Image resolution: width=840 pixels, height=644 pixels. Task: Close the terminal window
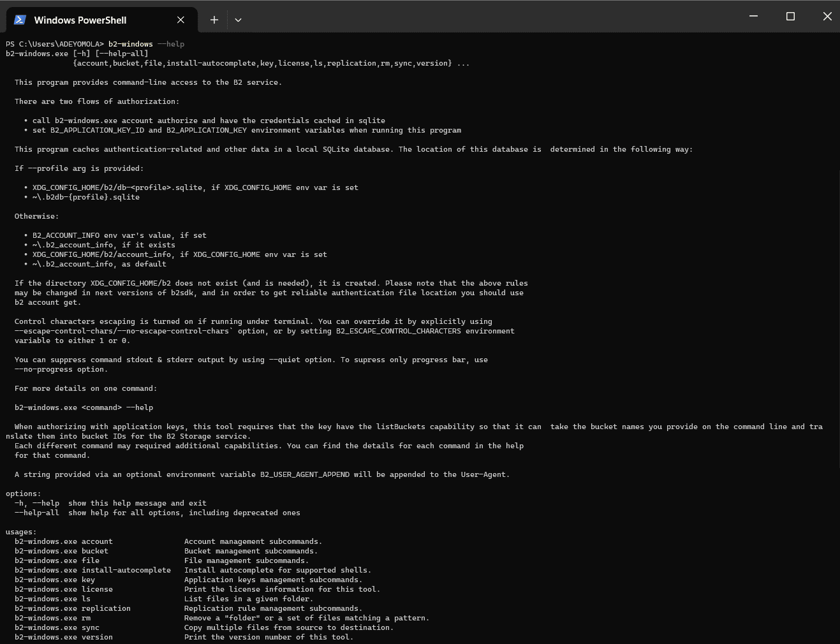pyautogui.click(x=827, y=16)
